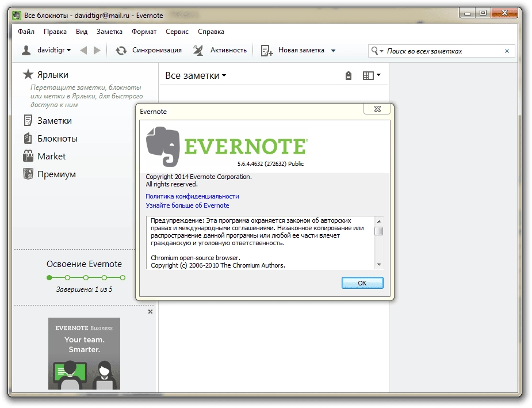Click the Evernote elephant logo
Screen dimensions: 532x408
tap(163, 147)
